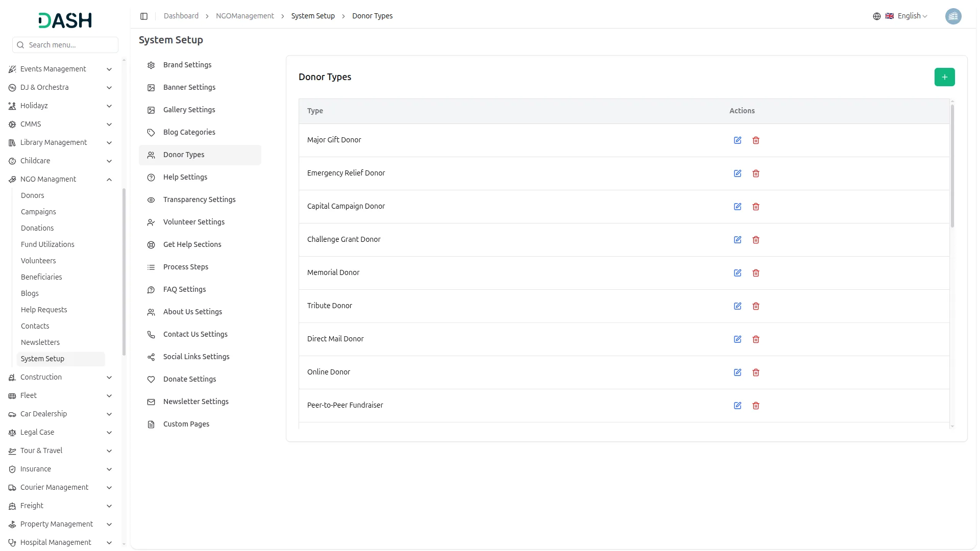Toggle the sidebar collapse icon
The width and height of the screenshot is (980, 551).
coord(144,16)
